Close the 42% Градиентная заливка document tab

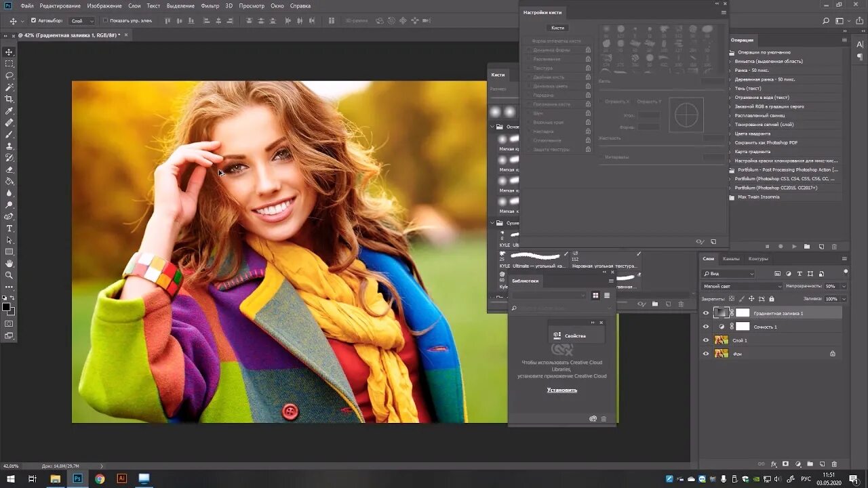click(126, 35)
